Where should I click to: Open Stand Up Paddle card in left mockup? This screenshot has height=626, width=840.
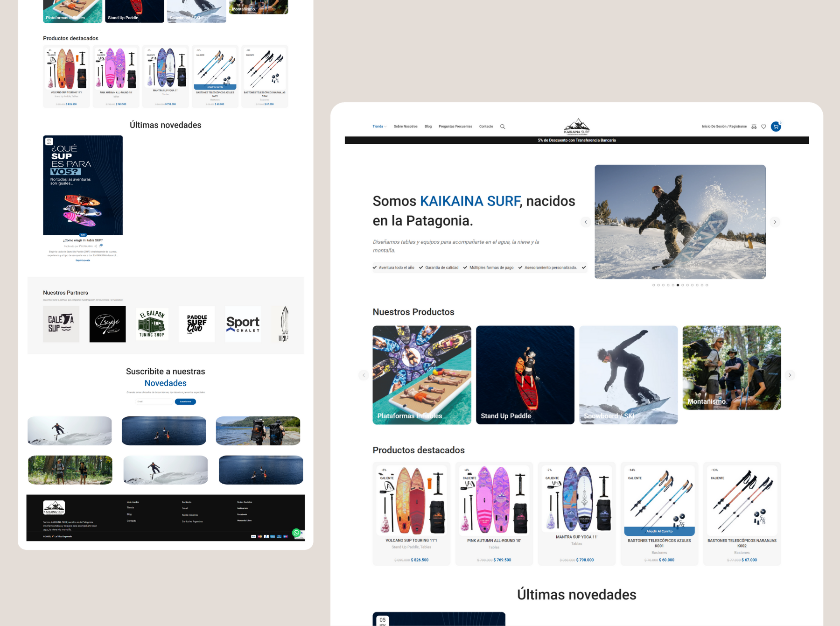[x=134, y=11]
